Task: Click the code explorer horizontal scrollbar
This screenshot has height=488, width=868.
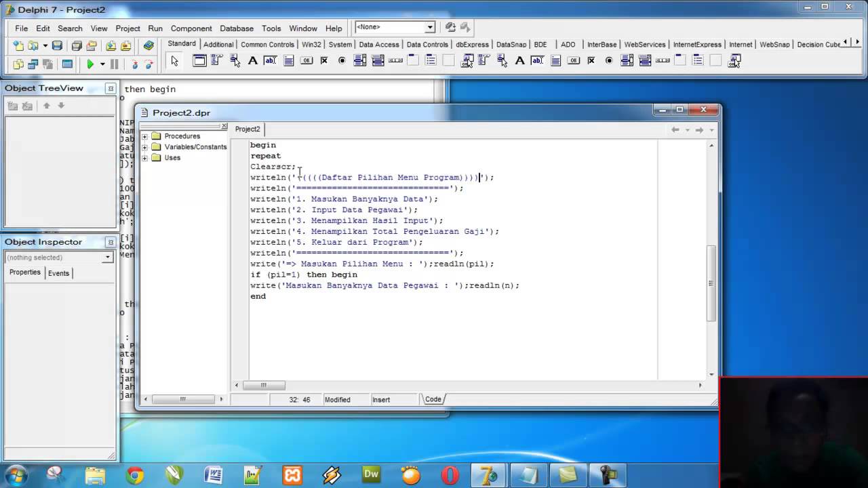Action: (x=183, y=399)
